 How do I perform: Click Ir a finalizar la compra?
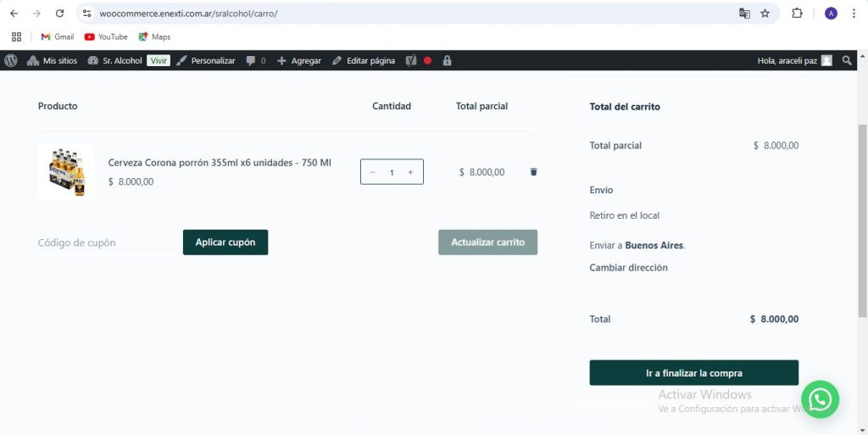point(694,373)
